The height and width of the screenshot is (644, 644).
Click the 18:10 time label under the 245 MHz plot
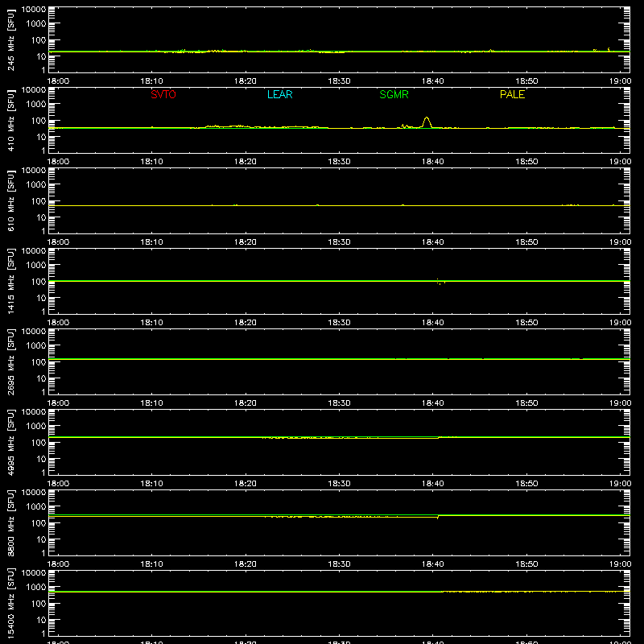point(151,81)
